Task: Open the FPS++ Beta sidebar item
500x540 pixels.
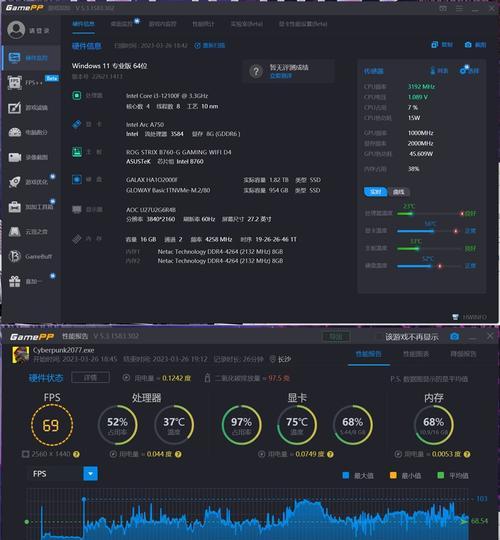Action: pyautogui.click(x=33, y=82)
